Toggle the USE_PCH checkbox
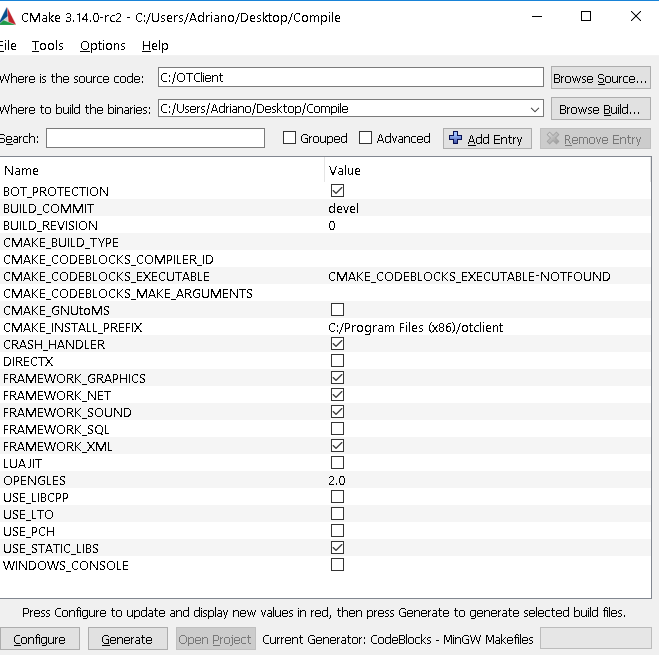This screenshot has height=655, width=659. (x=337, y=531)
